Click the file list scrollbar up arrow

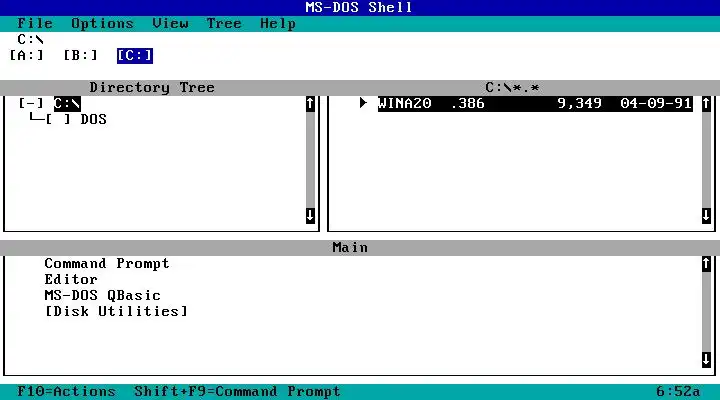click(x=706, y=104)
